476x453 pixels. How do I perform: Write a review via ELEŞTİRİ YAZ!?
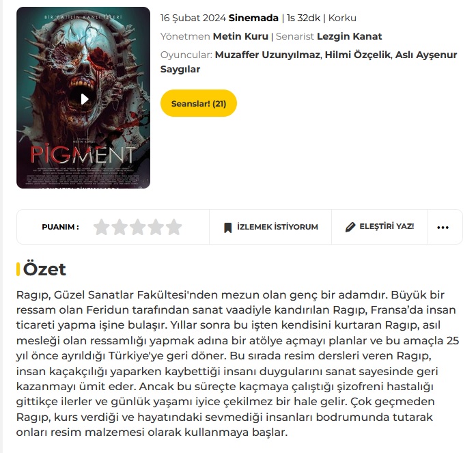387,226
